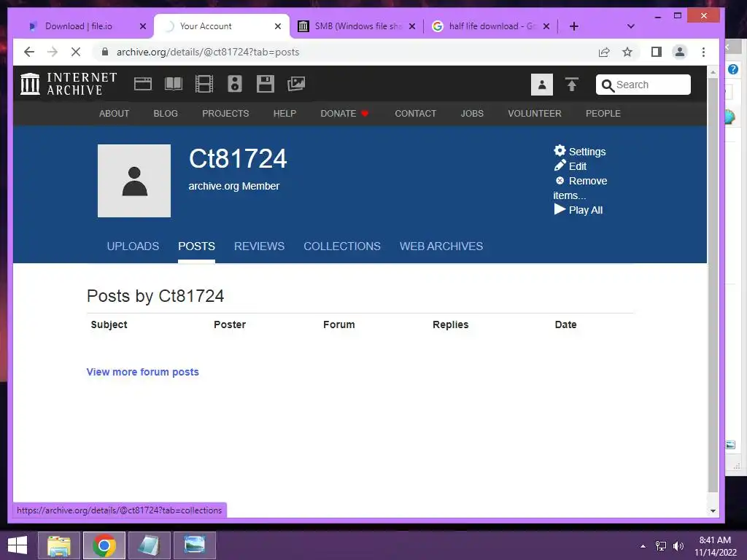747x560 pixels.
Task: Open Chrome side panel icon
Action: pos(657,52)
